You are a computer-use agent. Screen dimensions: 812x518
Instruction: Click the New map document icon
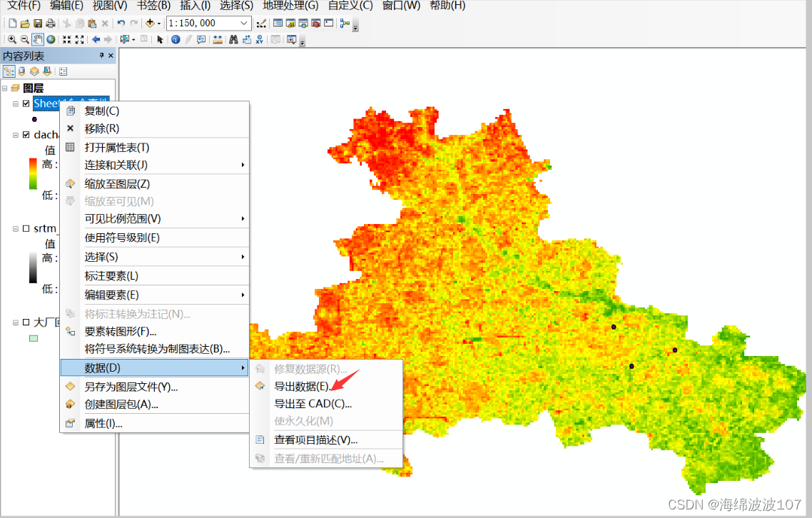(12, 24)
